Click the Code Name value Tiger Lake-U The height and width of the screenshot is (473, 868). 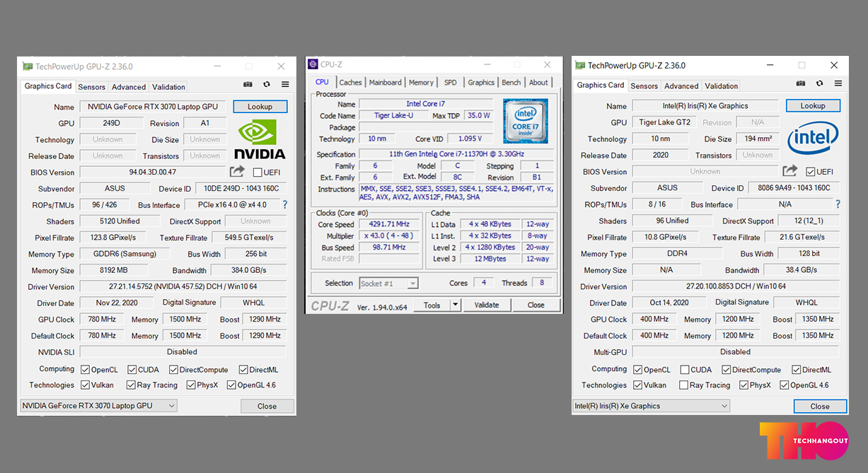coord(394,116)
